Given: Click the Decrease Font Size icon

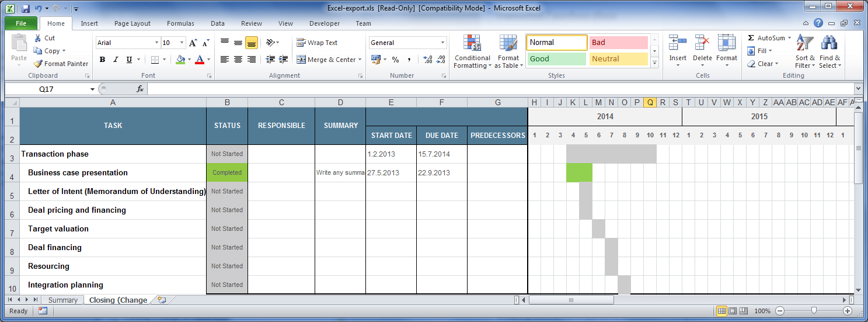Looking at the screenshot, I should (205, 43).
